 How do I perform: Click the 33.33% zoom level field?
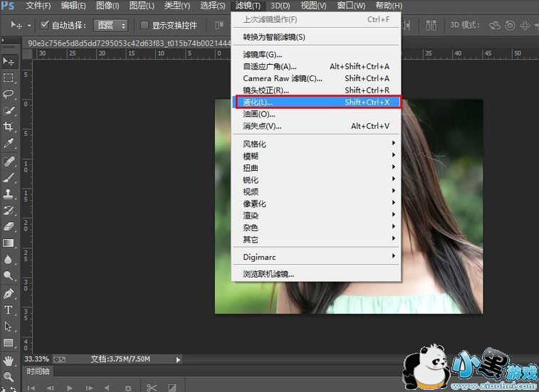pos(37,359)
